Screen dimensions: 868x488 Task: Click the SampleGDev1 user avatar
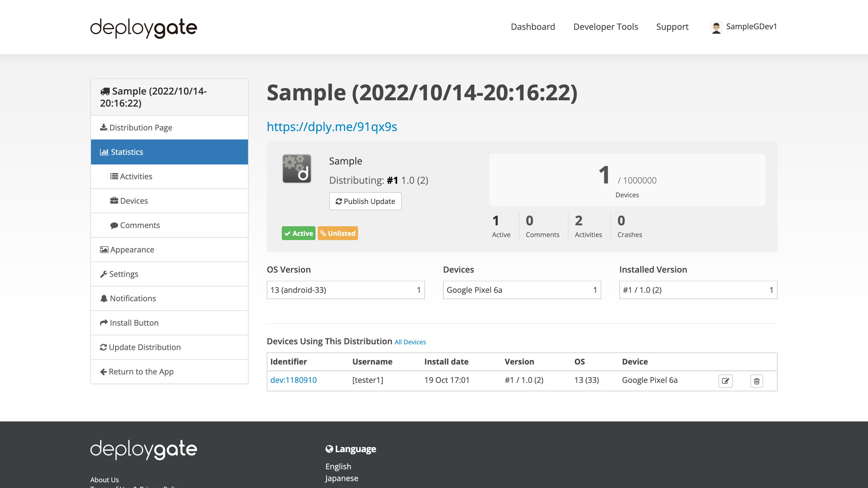[x=716, y=27]
